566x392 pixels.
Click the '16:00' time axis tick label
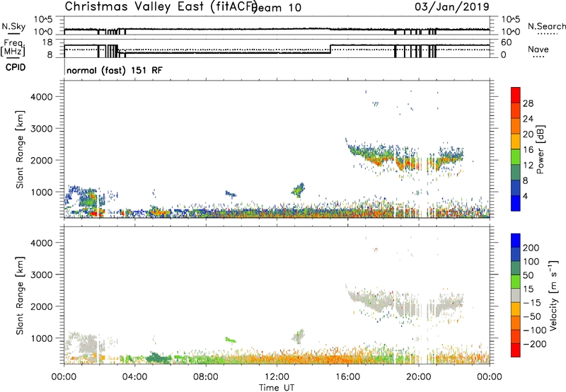tap(347, 377)
